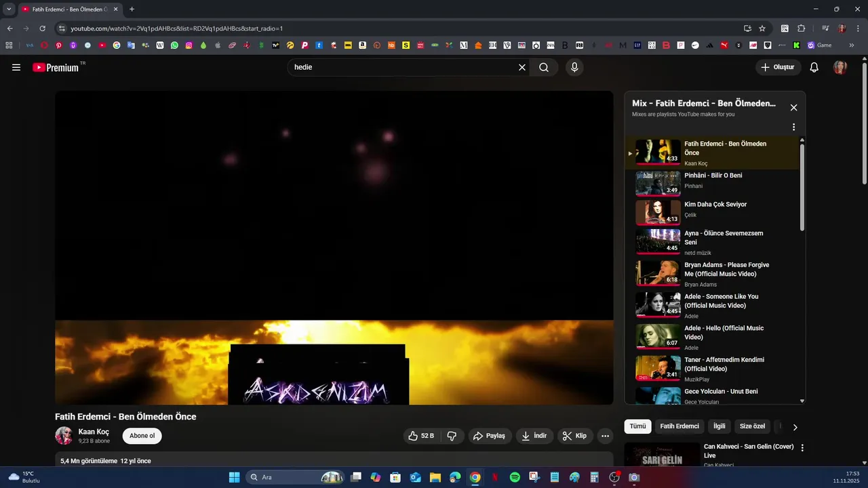Close the Fatih Erdemci browser tab
868x488 pixels.
[116, 9]
